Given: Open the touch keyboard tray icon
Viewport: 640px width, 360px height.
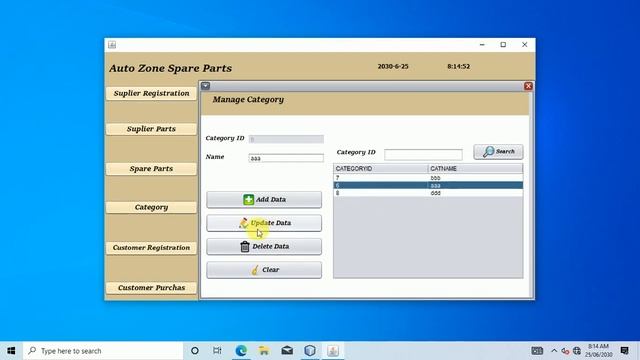Looking at the screenshot, I should coord(537,351).
